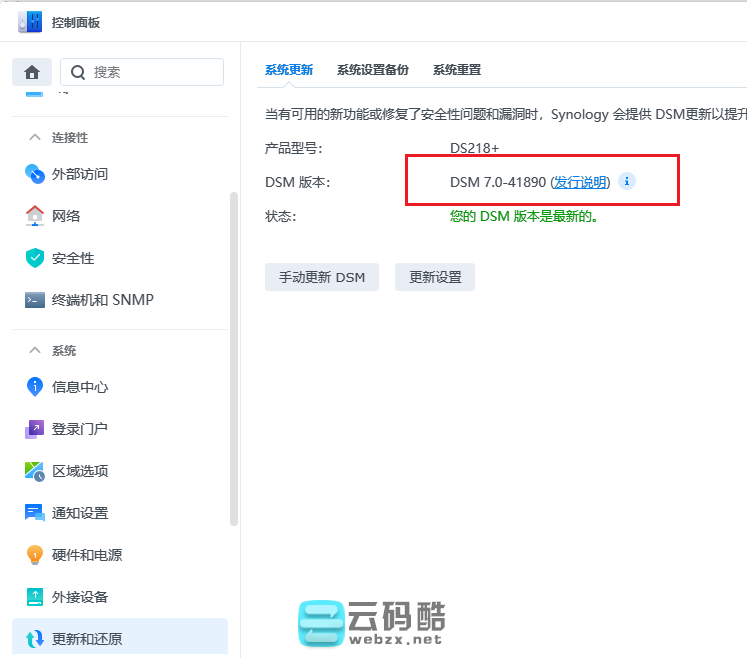Collapse the 系统 section
747x658 pixels.
(35, 351)
